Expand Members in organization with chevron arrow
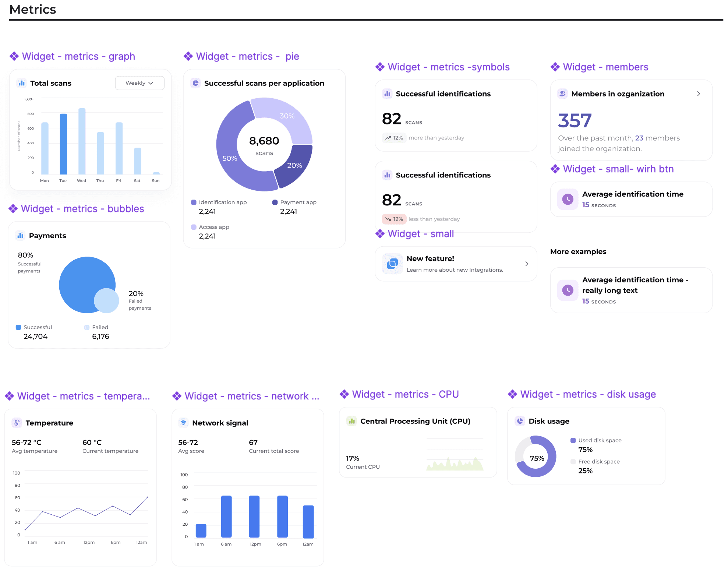Screen dimensions: 728x578 click(698, 94)
